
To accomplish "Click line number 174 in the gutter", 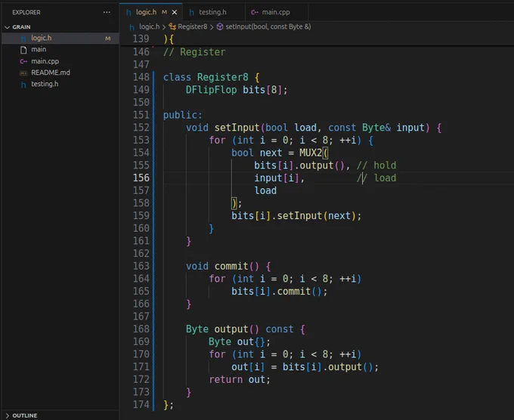I will (x=141, y=404).
